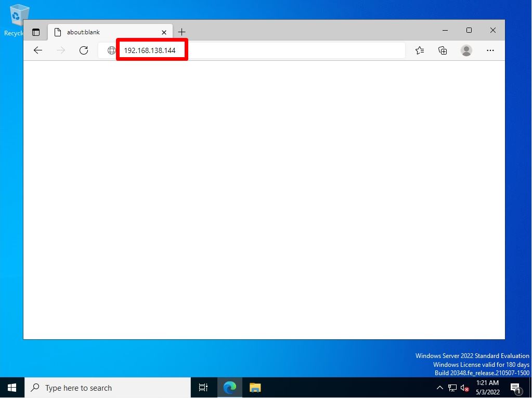Open a new tab with plus

(x=181, y=32)
